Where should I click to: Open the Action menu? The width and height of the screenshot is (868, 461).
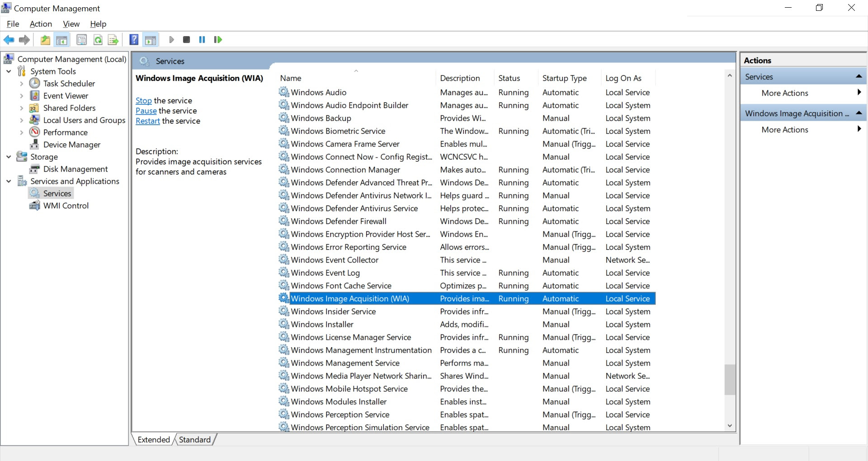[x=41, y=24]
